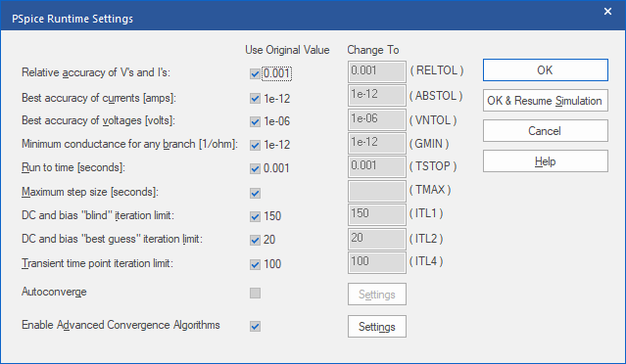Click the '( ABSTOL )' parameter label
Viewport: 626px width, 364px height.
(x=436, y=96)
